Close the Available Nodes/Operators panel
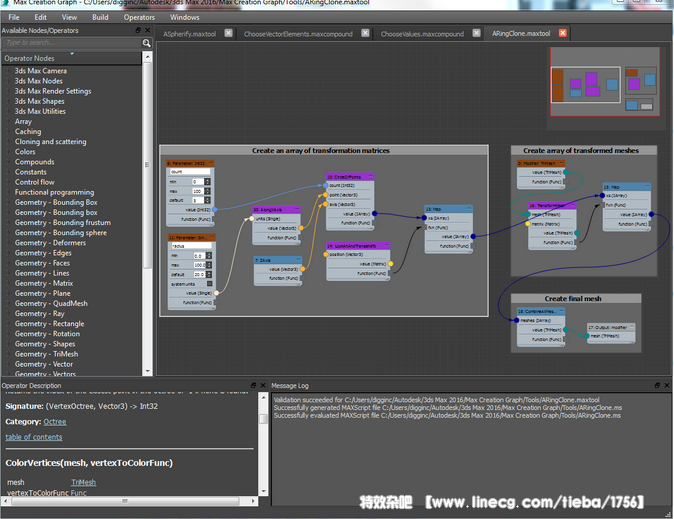Viewport: 674px width, 519px height. 147,30
